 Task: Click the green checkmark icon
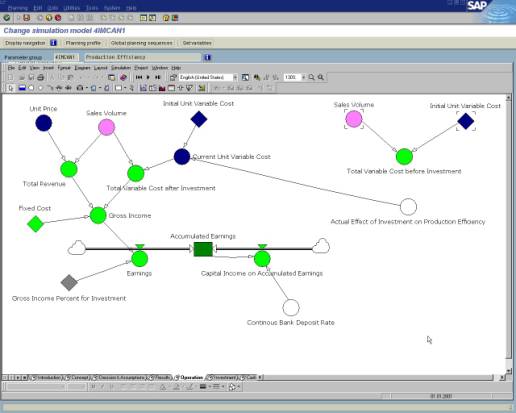point(6,18)
